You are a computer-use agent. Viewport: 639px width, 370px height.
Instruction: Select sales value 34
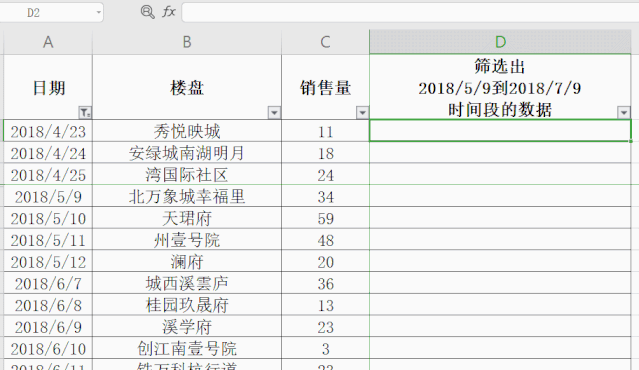(325, 196)
